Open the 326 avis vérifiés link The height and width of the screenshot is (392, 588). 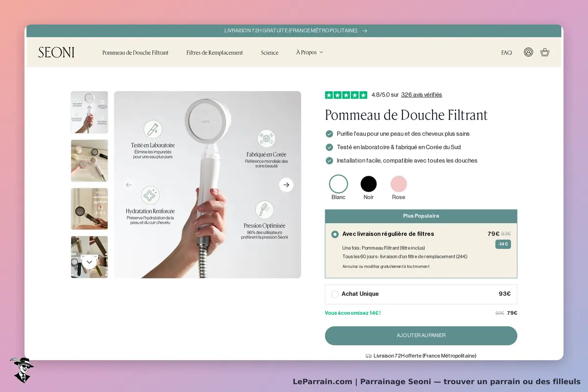tap(421, 95)
